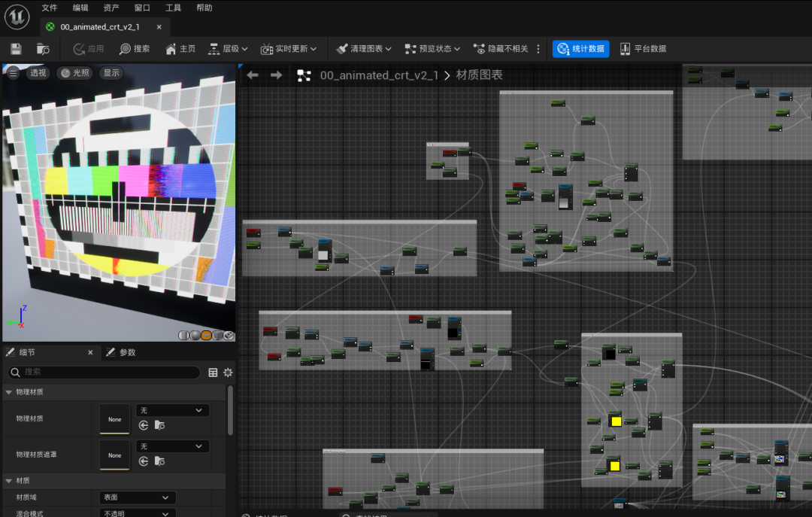This screenshot has height=517, width=812.
Task: Open the 编辑 menu
Action: point(80,8)
